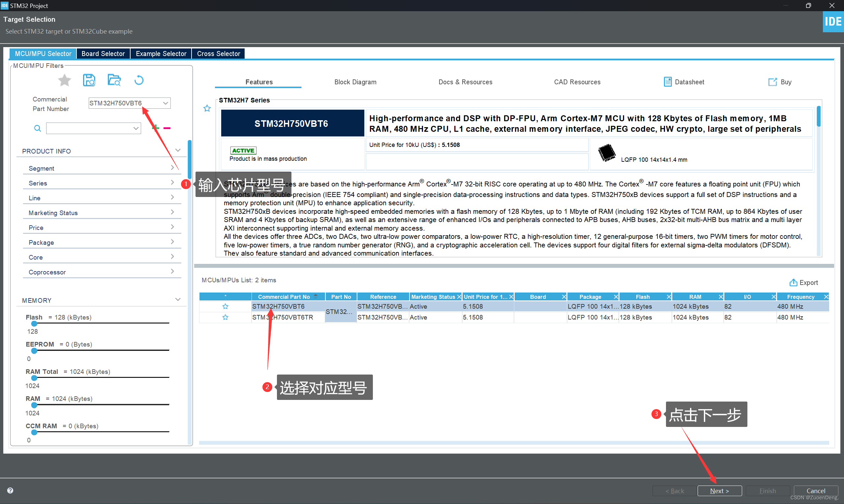Click the reset filters refresh icon

pos(139,80)
